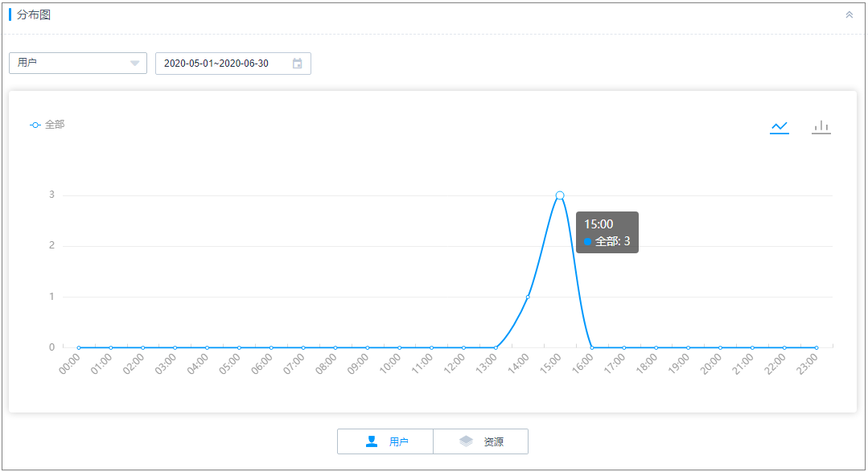This screenshot has height=472, width=868.
Task: Switch to line chart view icon
Action: [779, 127]
